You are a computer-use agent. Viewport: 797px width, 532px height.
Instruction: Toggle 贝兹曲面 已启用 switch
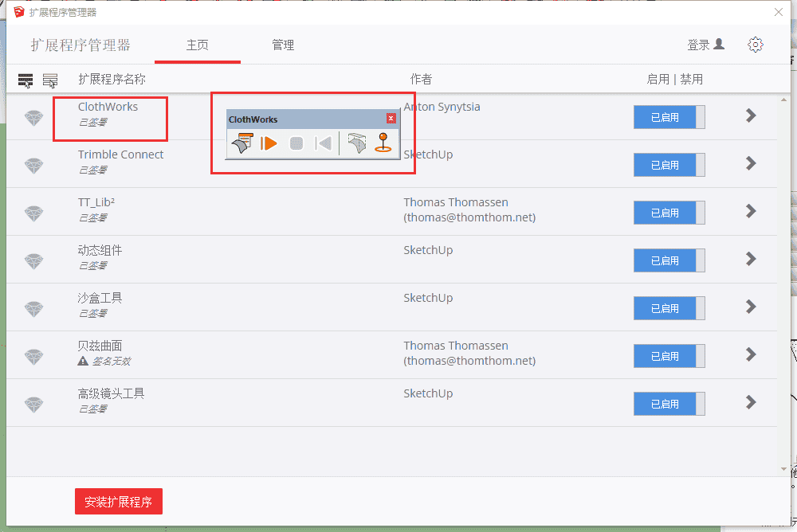[669, 356]
